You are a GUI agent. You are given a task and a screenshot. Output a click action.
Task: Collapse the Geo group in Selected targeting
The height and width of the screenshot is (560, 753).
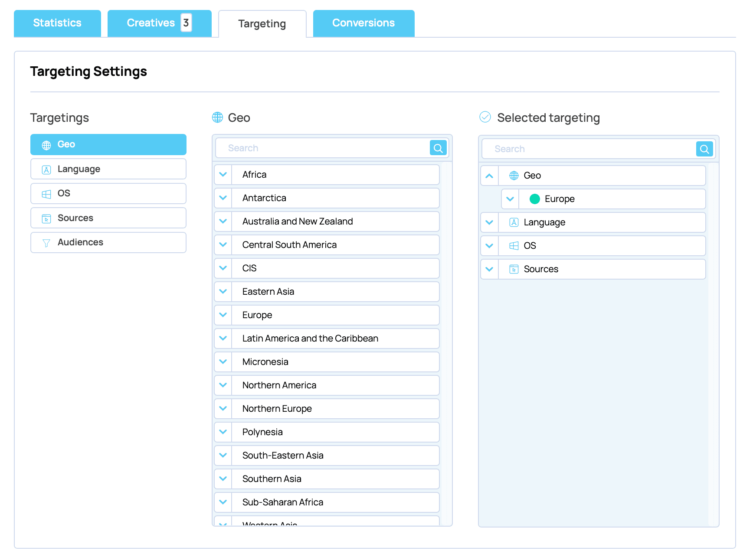tap(489, 176)
